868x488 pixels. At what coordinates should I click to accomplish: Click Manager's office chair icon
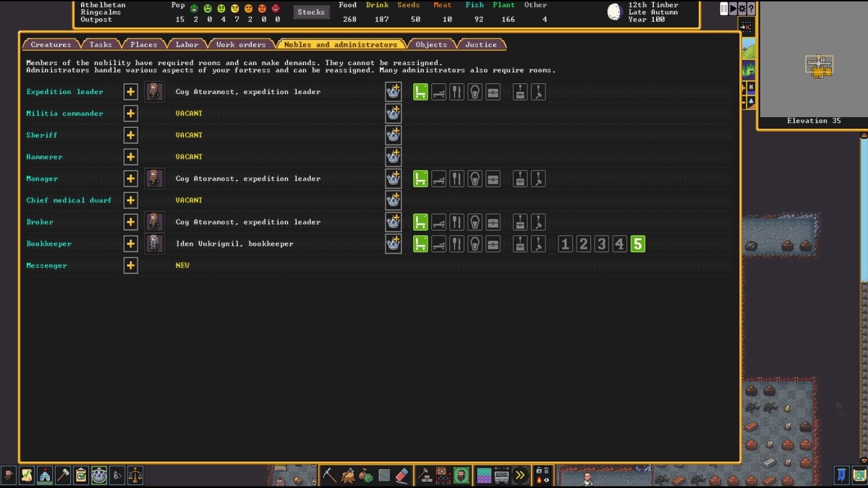[420, 179]
